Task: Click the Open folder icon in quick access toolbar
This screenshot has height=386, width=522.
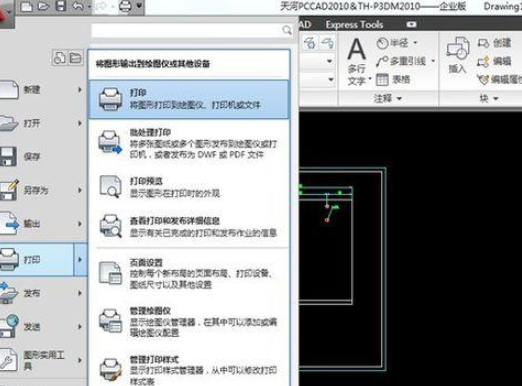Action: 43,6
